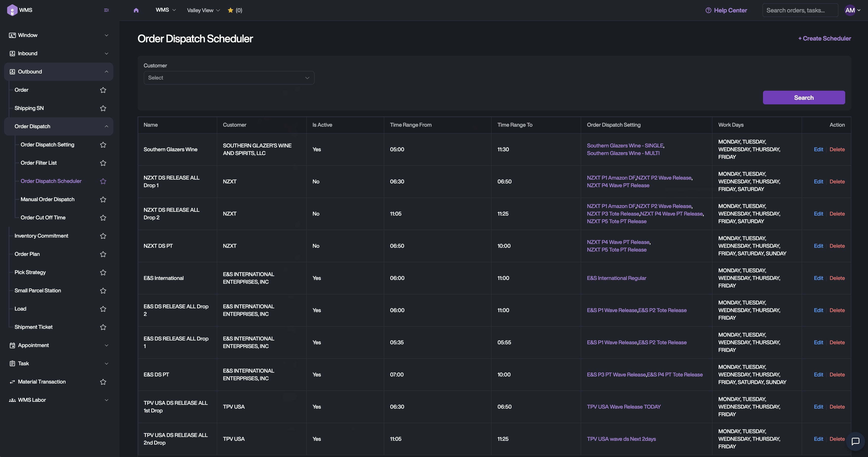Expand the WMS Labor chevron
Viewport: 868px width, 457px height.
tap(107, 400)
